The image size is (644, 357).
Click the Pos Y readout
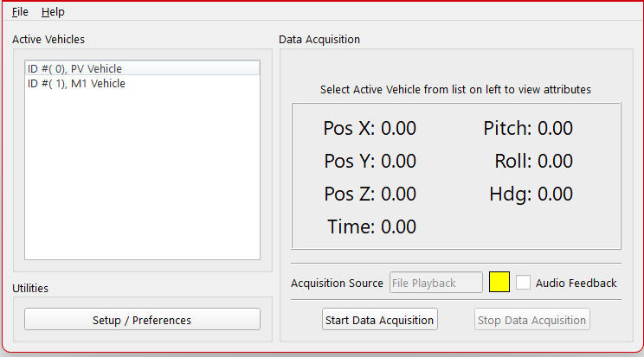pyautogui.click(x=370, y=162)
